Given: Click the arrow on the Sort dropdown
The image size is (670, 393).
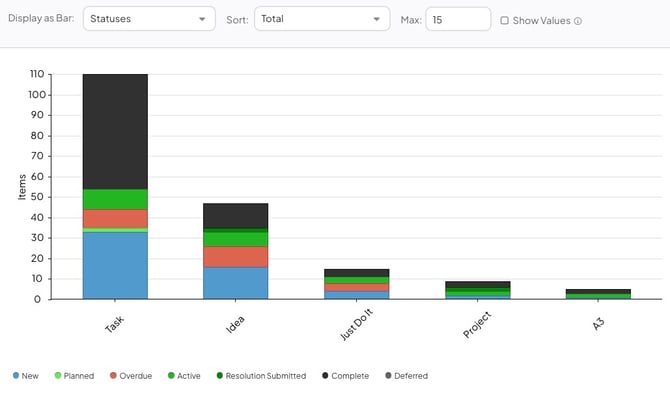Looking at the screenshot, I should [376, 19].
